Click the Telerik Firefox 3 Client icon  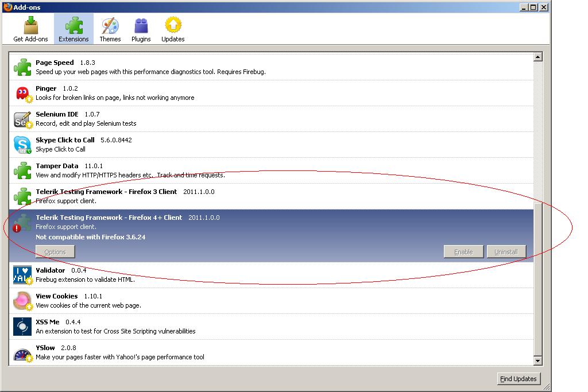[22, 196]
